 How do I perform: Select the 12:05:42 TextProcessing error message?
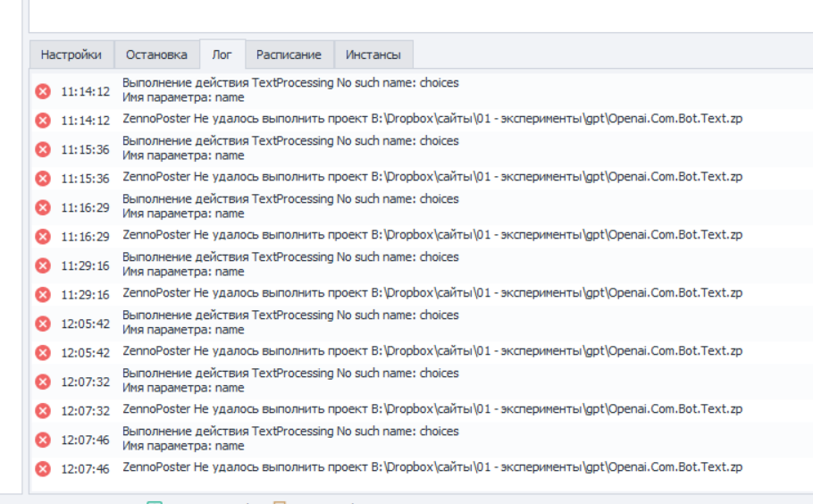tap(289, 323)
